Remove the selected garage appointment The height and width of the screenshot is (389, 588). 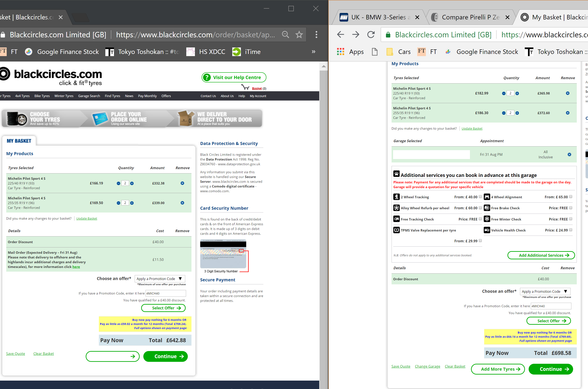569,154
